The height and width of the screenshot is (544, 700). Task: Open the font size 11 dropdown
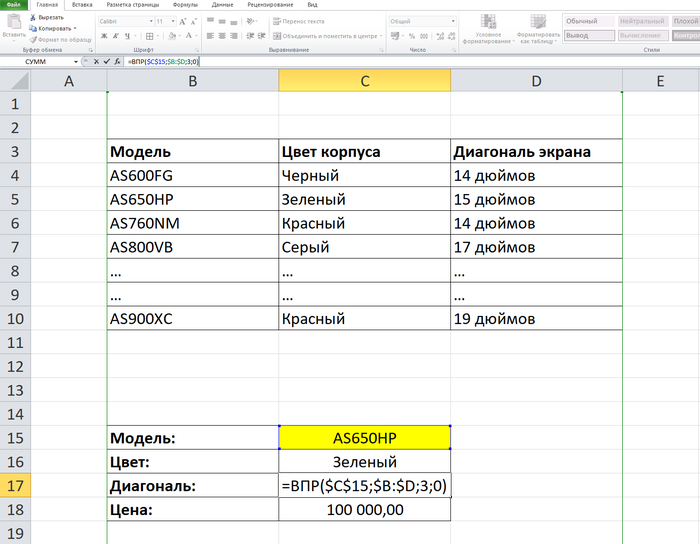point(173,21)
